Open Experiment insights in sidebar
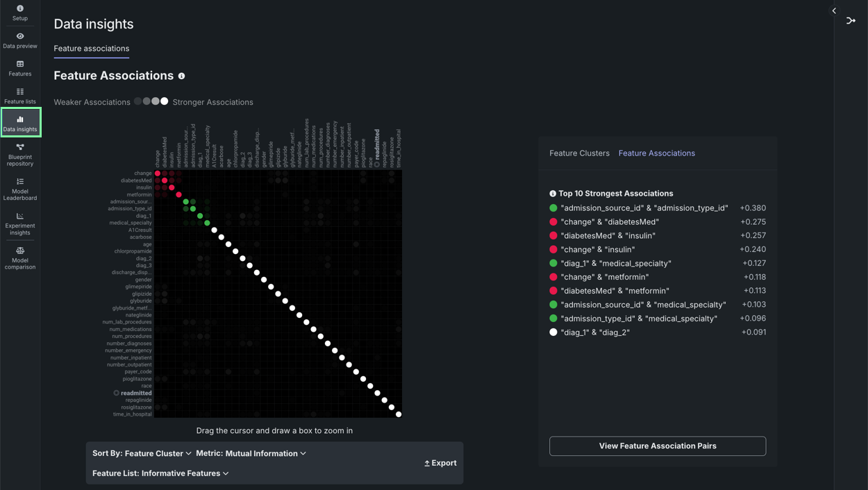Viewport: 868px width, 490px height. pyautogui.click(x=20, y=223)
